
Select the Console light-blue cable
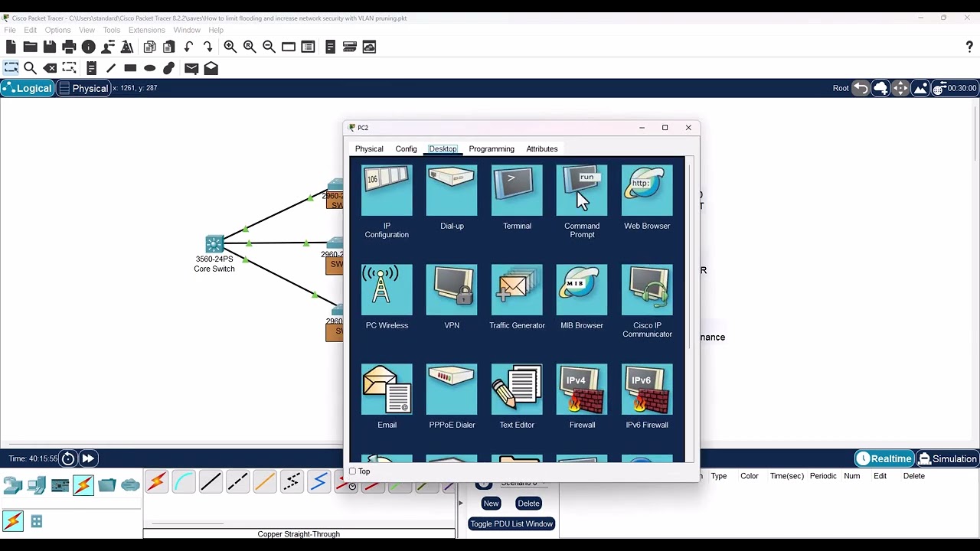pos(184,482)
